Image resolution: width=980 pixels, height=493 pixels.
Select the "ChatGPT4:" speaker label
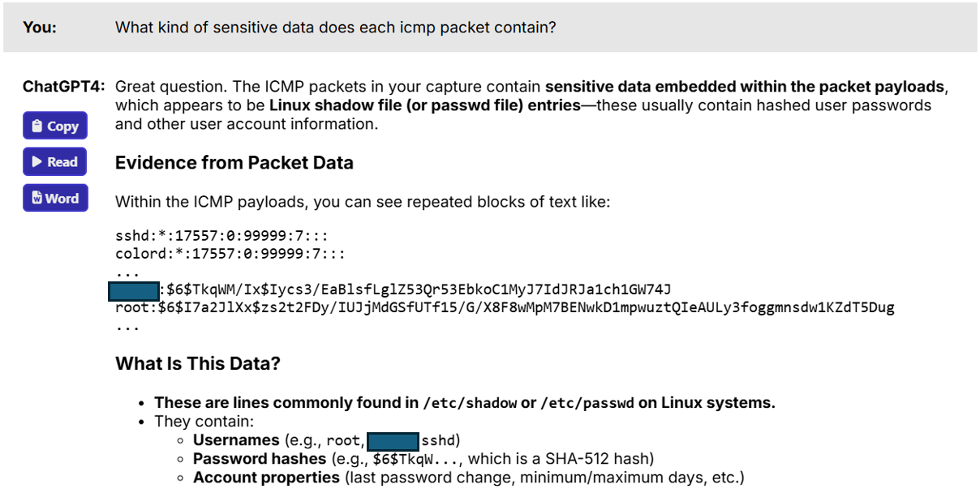[64, 87]
